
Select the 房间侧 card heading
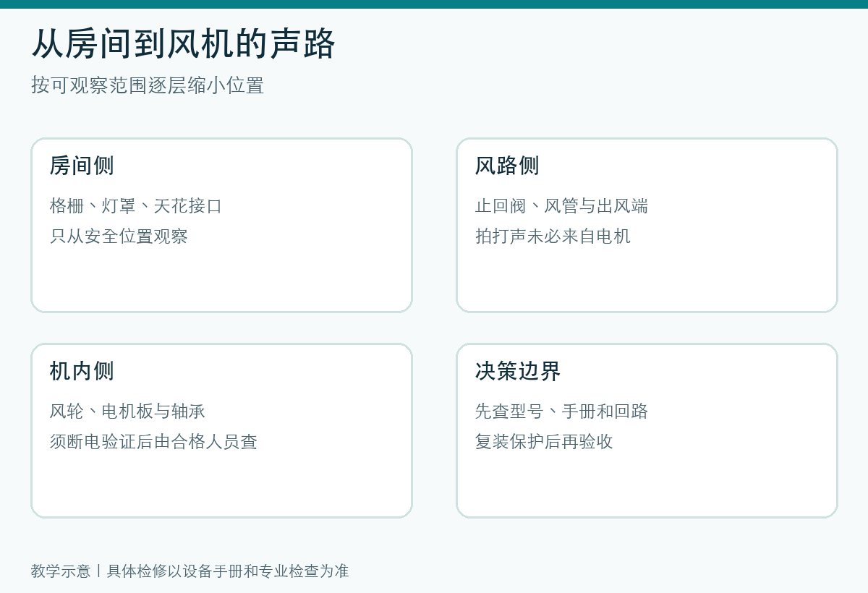coord(82,166)
